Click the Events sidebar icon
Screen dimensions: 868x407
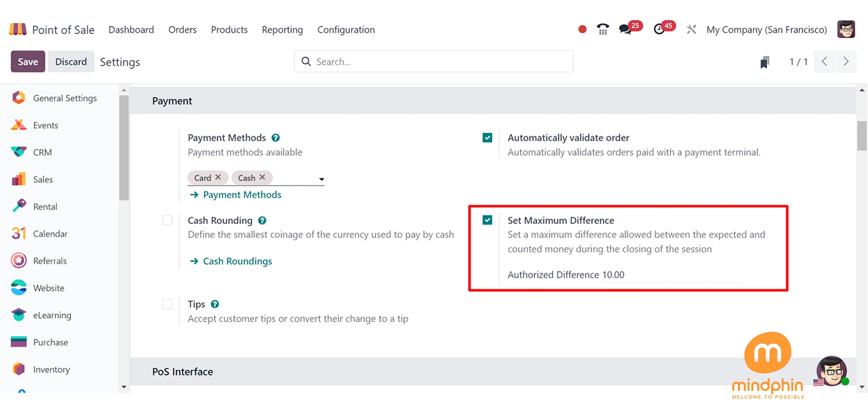tap(19, 125)
